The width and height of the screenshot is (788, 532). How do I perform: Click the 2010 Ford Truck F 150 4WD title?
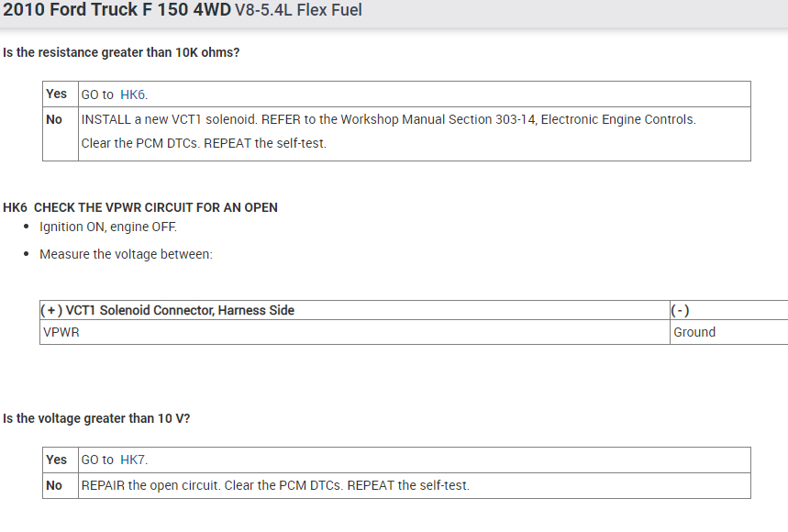(117, 11)
